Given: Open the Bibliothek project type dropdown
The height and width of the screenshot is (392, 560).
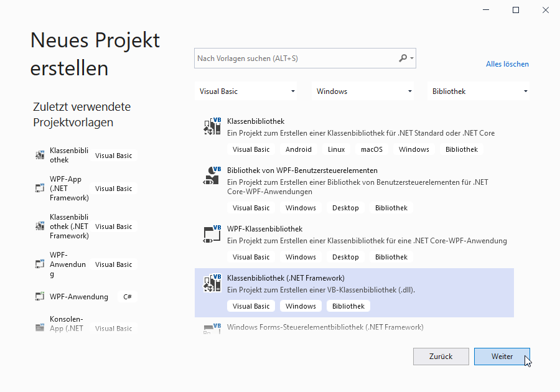Looking at the screenshot, I should (478, 91).
